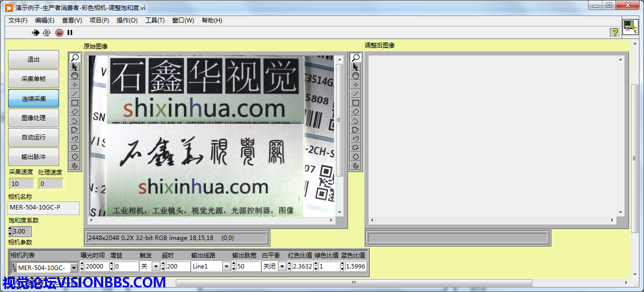Select the Oval tool in 调整后图像 palette
644x292 pixels.
tap(356, 156)
